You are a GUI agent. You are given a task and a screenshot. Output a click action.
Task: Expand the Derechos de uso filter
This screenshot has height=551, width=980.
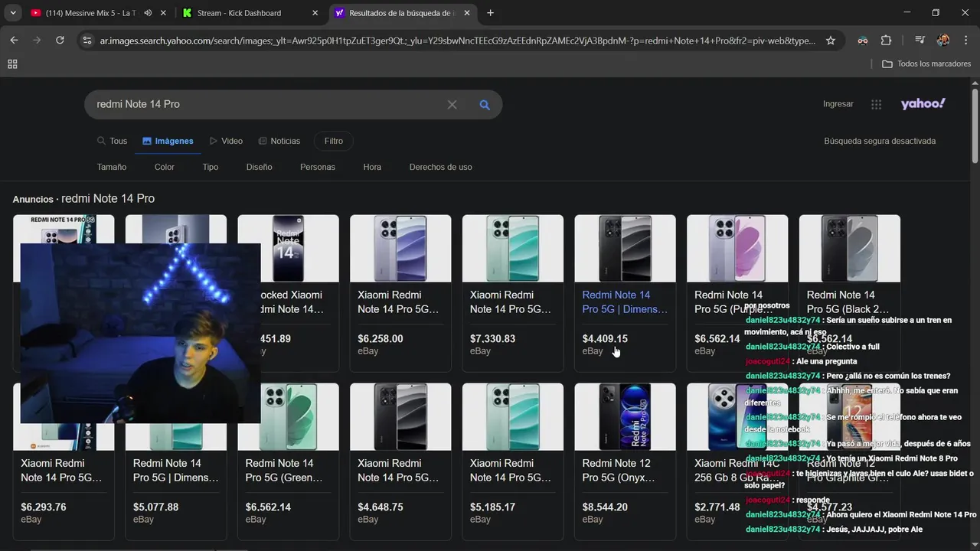coord(441,167)
